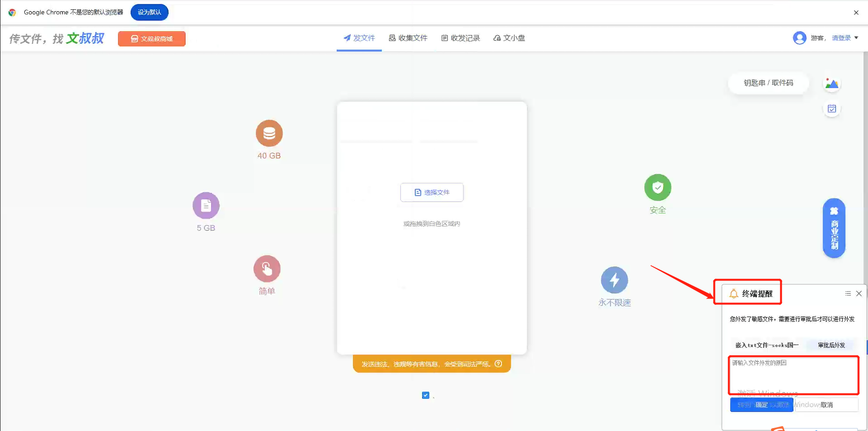
Task: Click the 请登录 link
Action: pos(841,38)
